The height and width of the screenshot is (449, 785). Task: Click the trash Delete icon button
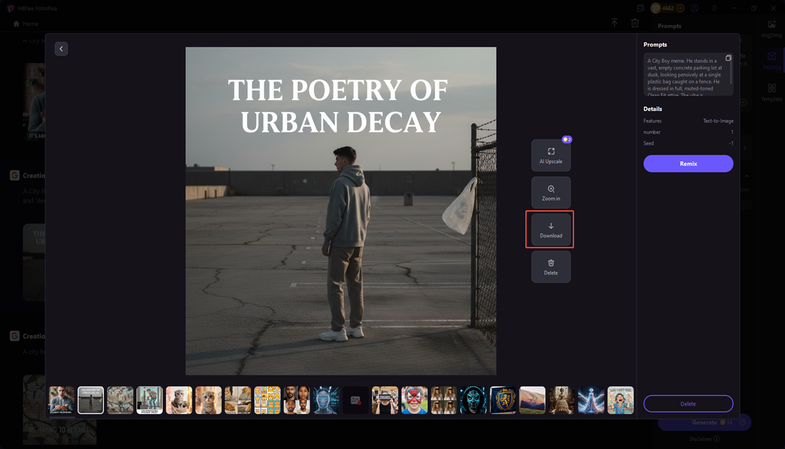(x=551, y=266)
